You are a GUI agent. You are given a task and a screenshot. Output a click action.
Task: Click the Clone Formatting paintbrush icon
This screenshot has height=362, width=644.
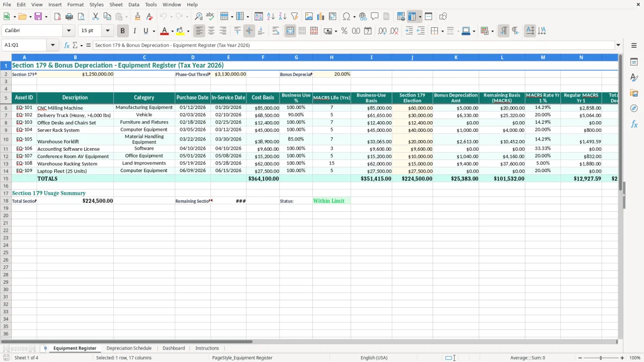pos(138,17)
